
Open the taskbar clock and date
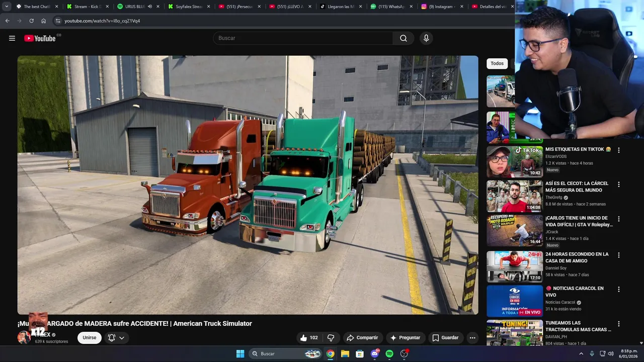pyautogui.click(x=629, y=353)
